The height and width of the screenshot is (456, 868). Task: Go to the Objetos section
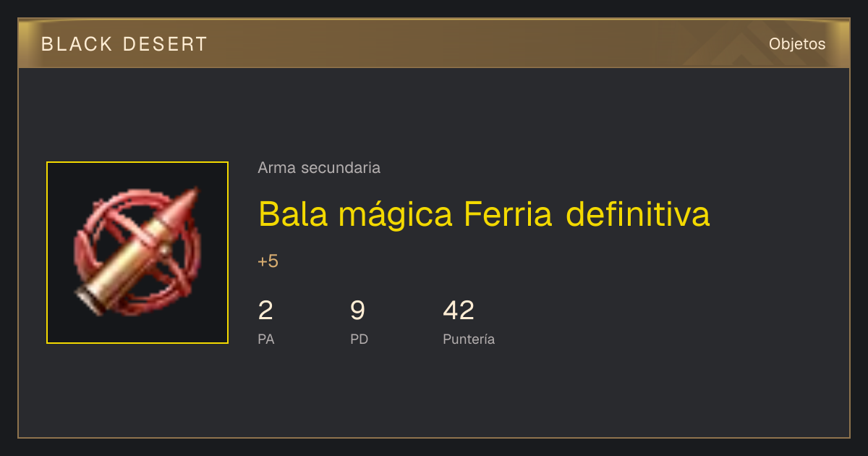tap(797, 44)
